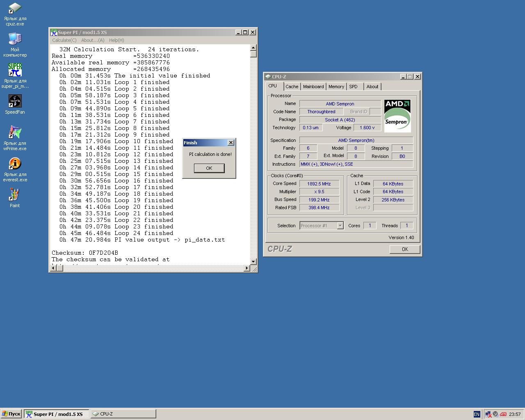525x420 pixels.
Task: Click the CPU-Z title bar icon
Action: click(x=268, y=77)
